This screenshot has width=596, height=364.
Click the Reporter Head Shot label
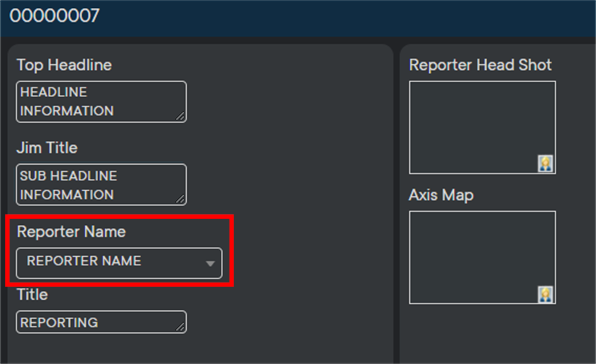tap(480, 65)
